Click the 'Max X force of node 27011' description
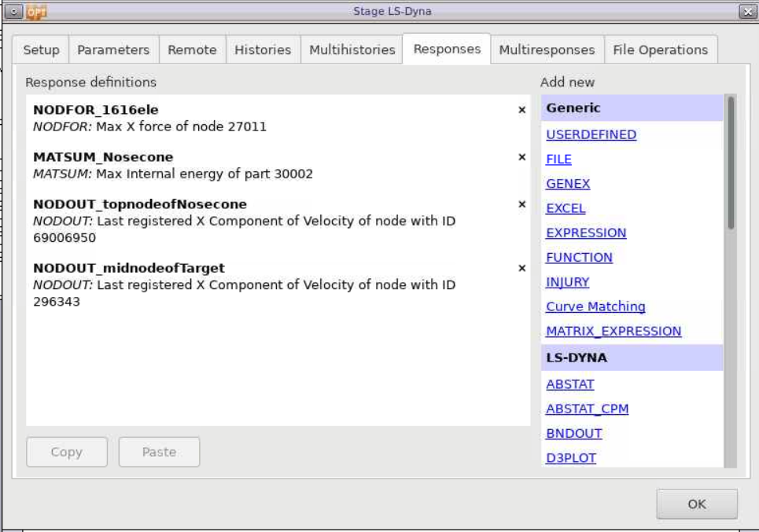The width and height of the screenshot is (759, 532). [x=181, y=127]
